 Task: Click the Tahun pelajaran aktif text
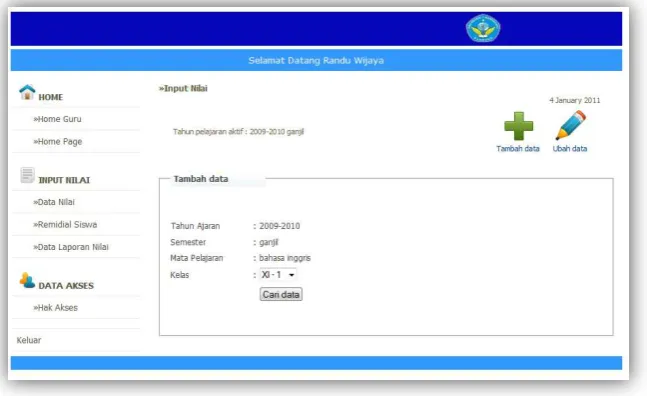(238, 132)
